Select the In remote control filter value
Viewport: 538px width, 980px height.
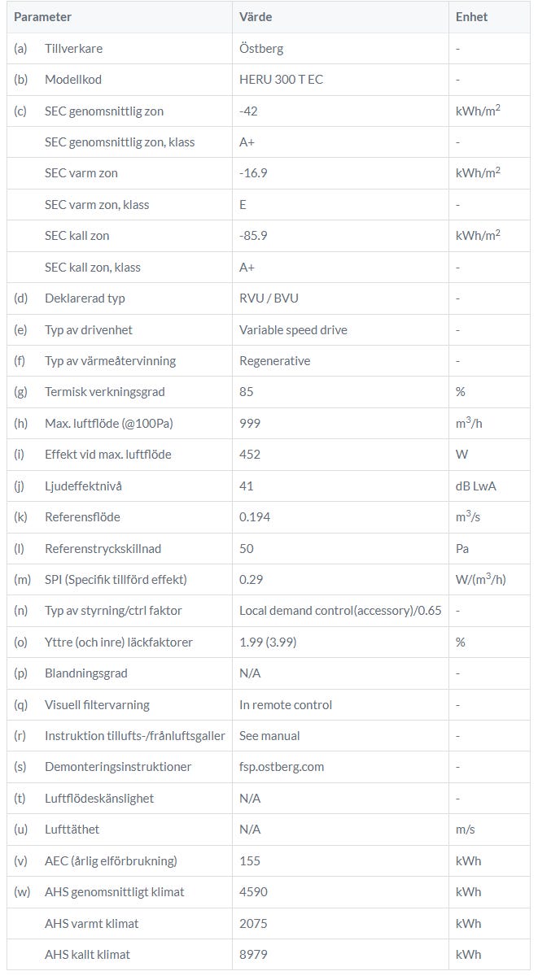(x=286, y=705)
